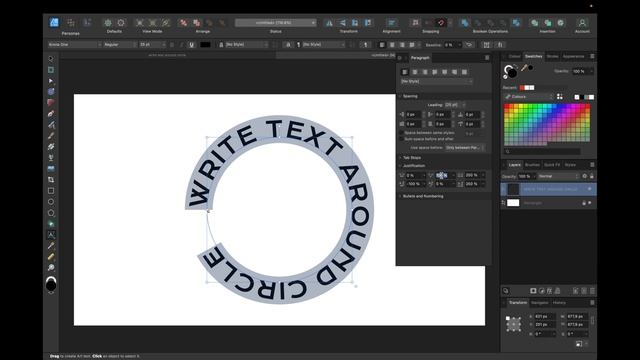640x360 pixels.
Task: Unlock the Rectangle layer lock
Action: [x=584, y=203]
